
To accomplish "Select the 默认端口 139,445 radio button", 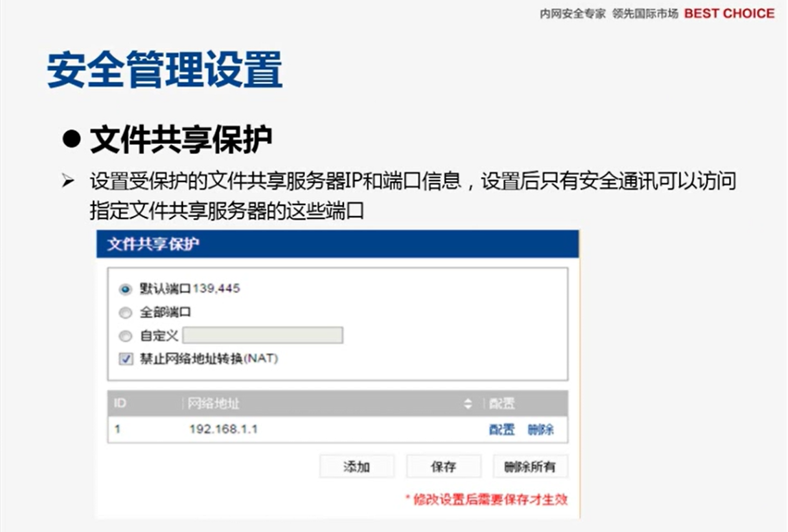I will [x=125, y=289].
